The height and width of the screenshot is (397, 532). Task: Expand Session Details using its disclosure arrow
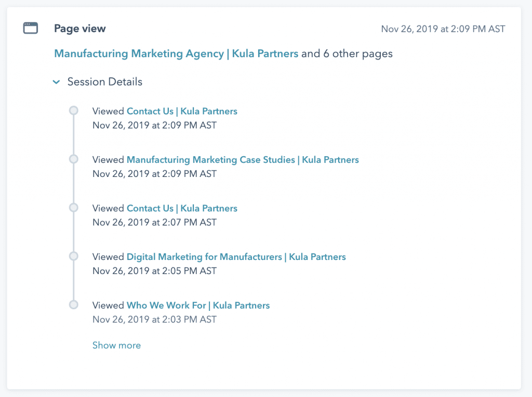pos(56,82)
